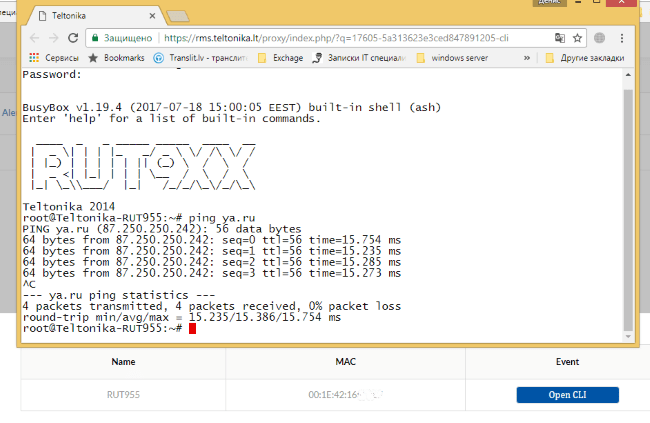Bookmark this page with the star icon

tap(579, 37)
